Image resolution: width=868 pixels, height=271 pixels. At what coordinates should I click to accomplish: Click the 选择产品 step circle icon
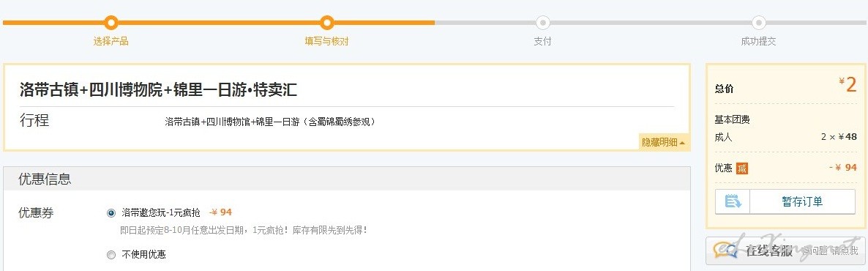111,23
